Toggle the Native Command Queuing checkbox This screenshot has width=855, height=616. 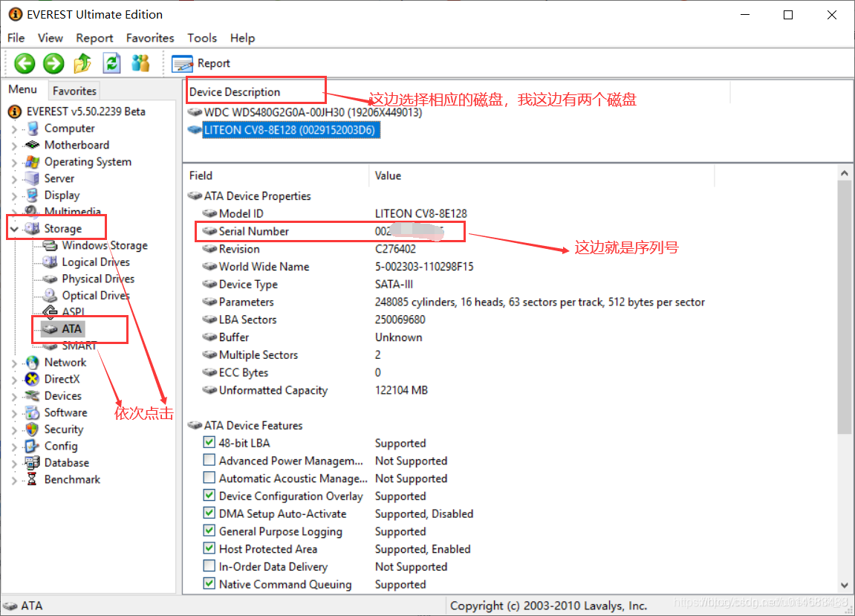pyautogui.click(x=209, y=583)
